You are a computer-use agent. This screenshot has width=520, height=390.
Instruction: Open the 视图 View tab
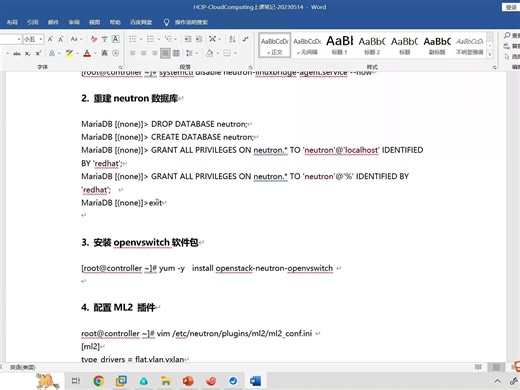coord(95,22)
